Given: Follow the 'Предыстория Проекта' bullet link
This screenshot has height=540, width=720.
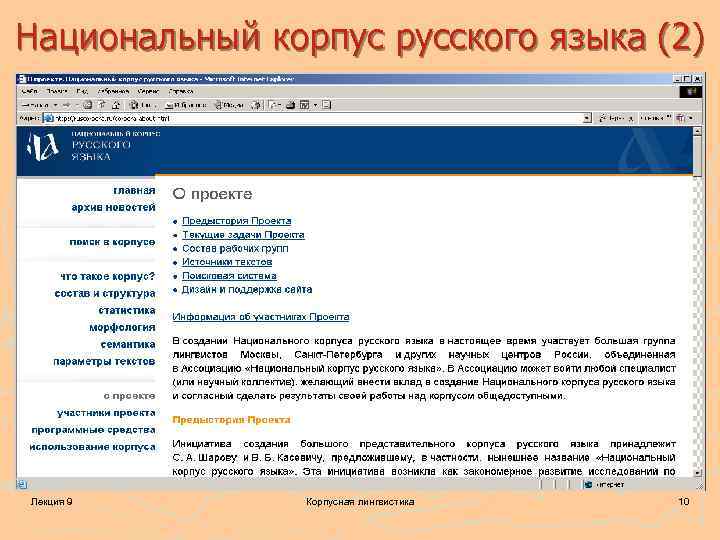Looking at the screenshot, I should point(236,221).
